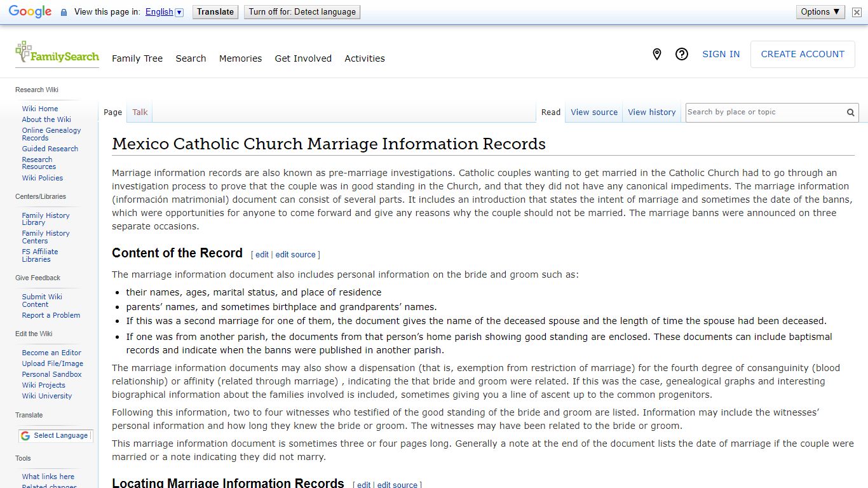Switch to the Talk tab

click(x=140, y=112)
